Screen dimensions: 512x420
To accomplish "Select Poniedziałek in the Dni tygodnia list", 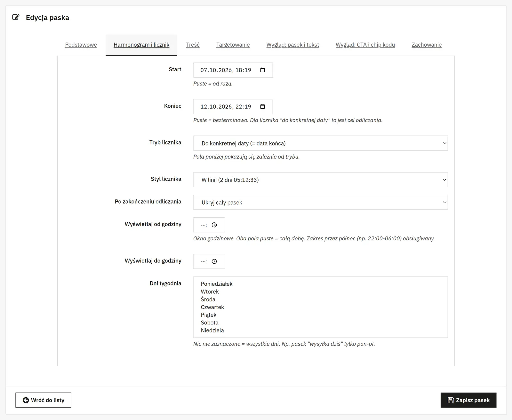I will (320, 284).
